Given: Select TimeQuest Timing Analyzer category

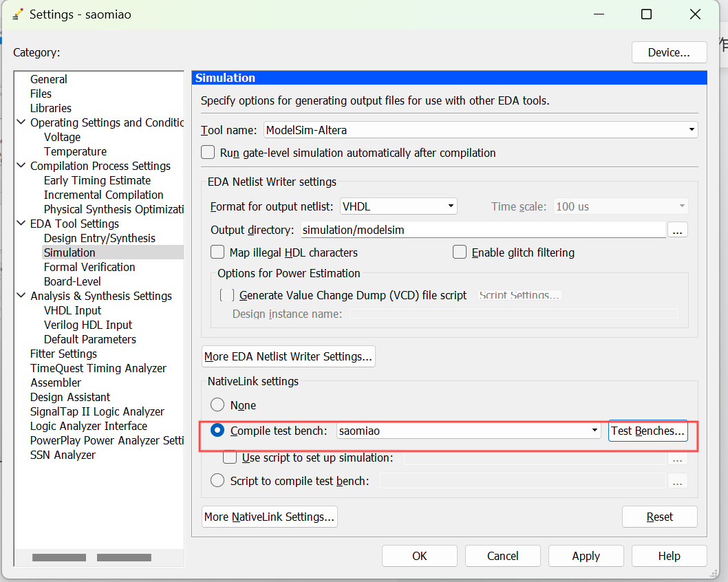Looking at the screenshot, I should (x=98, y=368).
